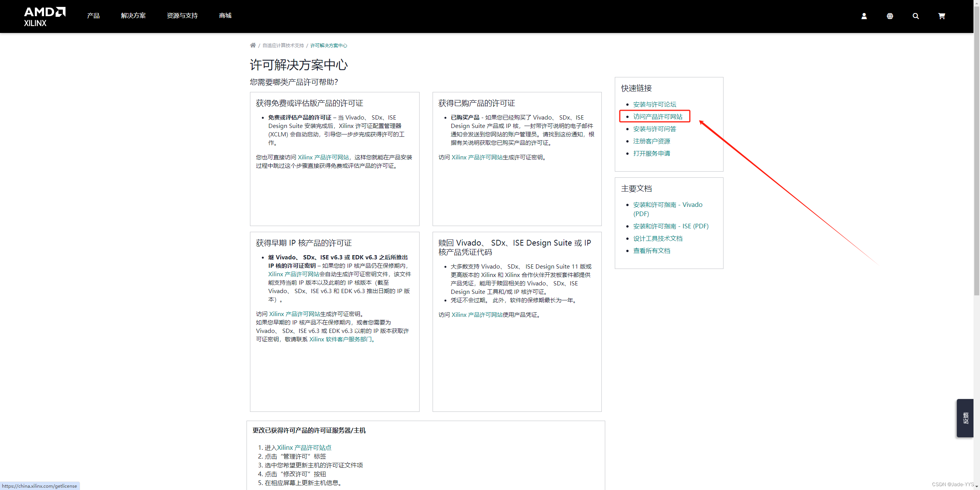Open the 访问产品许可网站 quick link
Image resolution: width=980 pixels, height=490 pixels.
click(658, 116)
